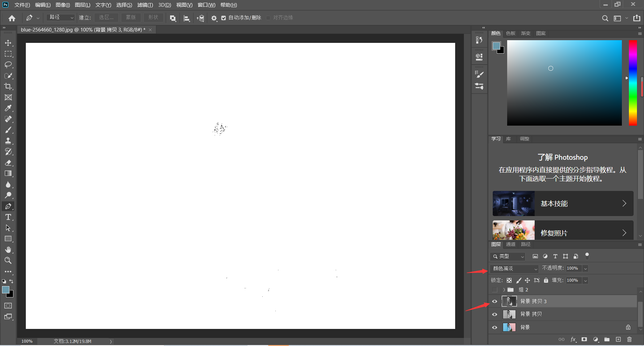Open the 颜色减淡 blend mode dropdown
The image size is (644, 346).
coord(514,269)
